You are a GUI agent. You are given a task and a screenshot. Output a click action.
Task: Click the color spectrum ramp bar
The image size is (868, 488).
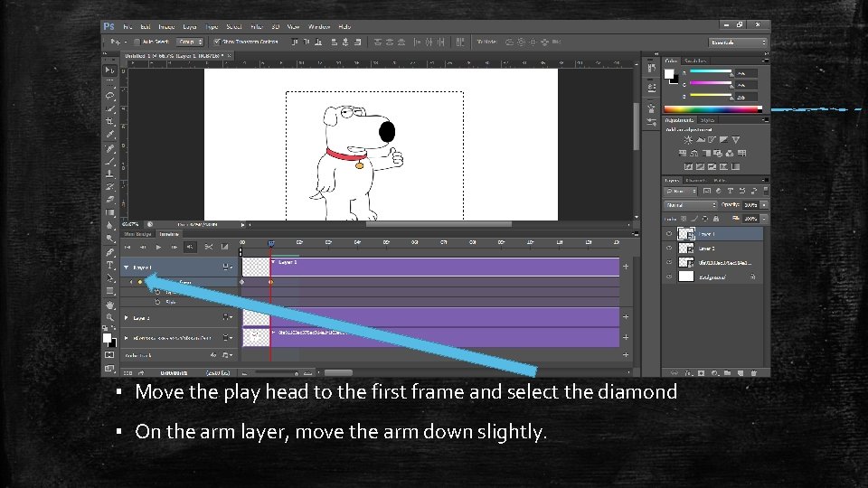pos(712,109)
